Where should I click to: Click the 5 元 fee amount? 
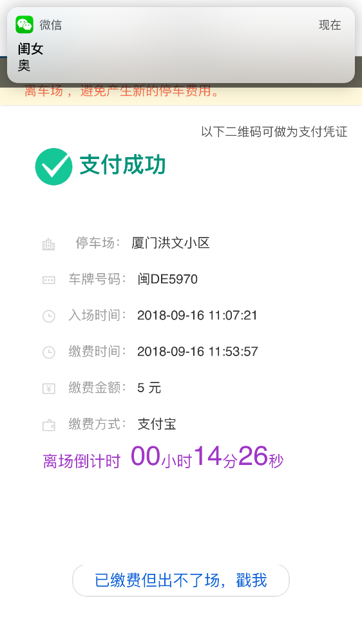[x=149, y=388]
